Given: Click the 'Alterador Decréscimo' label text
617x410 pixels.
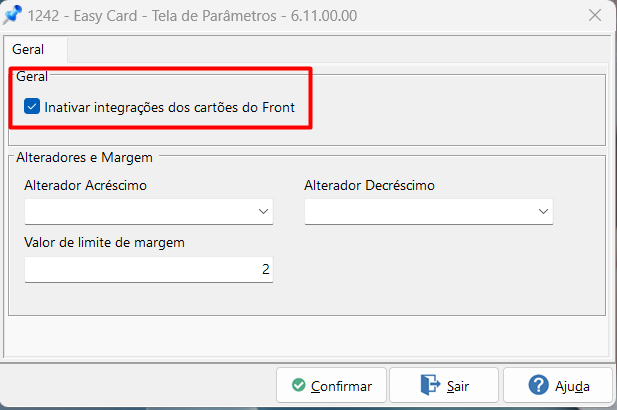Looking at the screenshot, I should pos(370,185).
